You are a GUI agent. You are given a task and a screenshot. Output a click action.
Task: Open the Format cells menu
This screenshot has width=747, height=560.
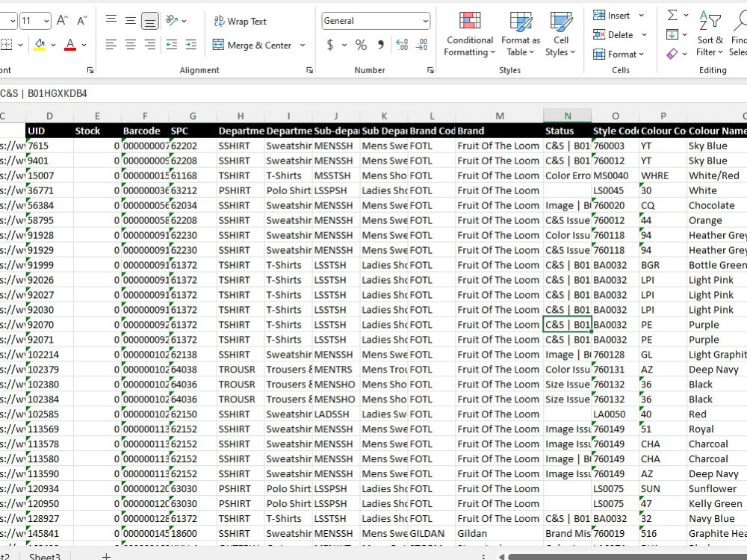click(619, 55)
